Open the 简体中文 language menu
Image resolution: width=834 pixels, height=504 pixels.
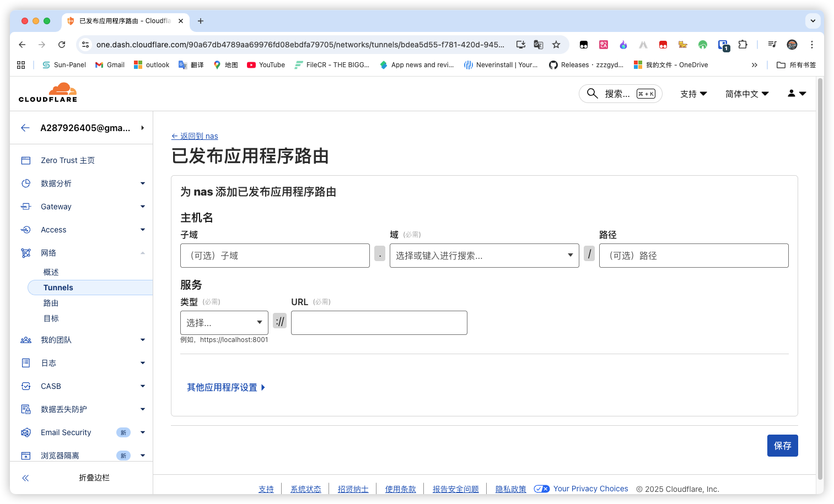tap(747, 94)
